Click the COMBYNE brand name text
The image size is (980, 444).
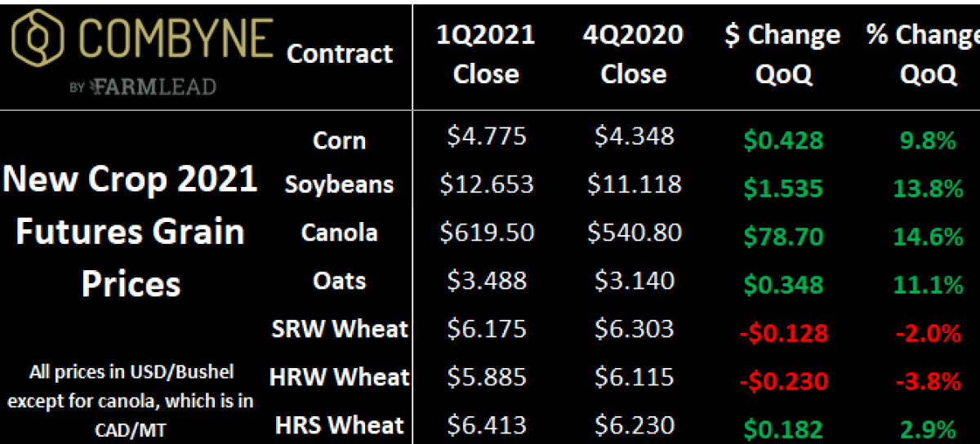click(175, 39)
